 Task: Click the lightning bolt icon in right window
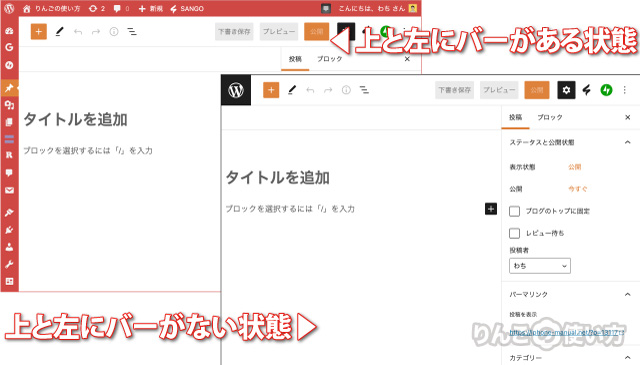(587, 90)
